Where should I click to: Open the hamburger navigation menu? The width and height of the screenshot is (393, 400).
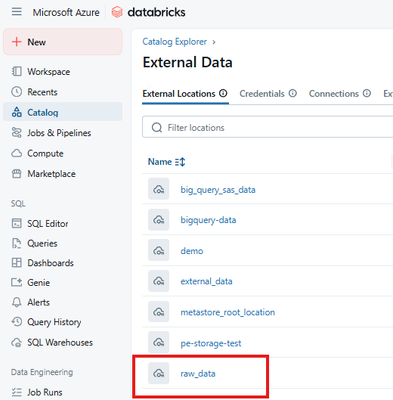(x=17, y=12)
